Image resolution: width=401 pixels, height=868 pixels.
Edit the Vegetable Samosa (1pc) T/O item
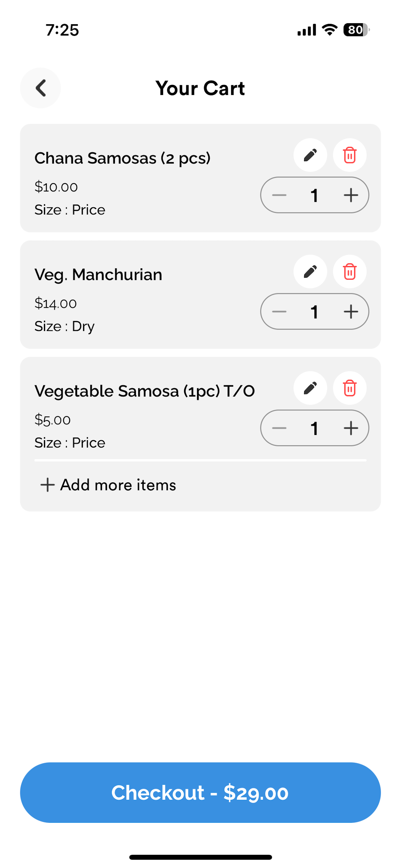tap(310, 388)
